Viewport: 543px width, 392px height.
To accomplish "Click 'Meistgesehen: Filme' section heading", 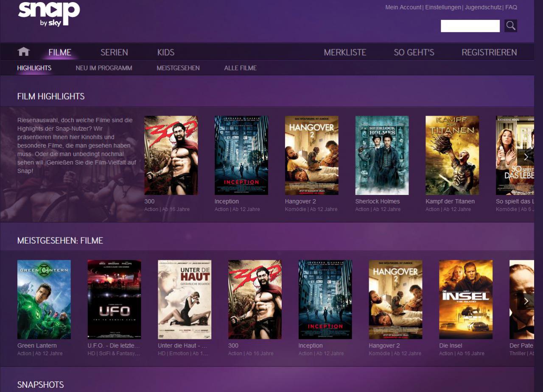I will click(60, 240).
